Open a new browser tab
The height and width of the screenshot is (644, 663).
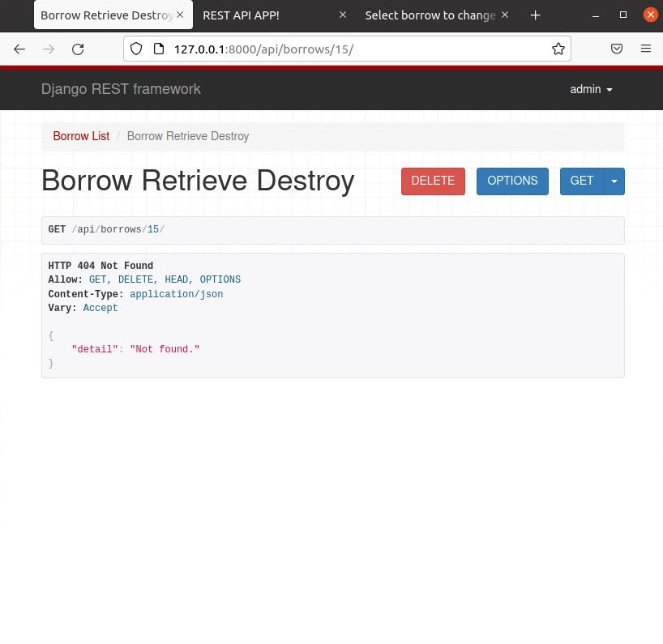(x=535, y=15)
